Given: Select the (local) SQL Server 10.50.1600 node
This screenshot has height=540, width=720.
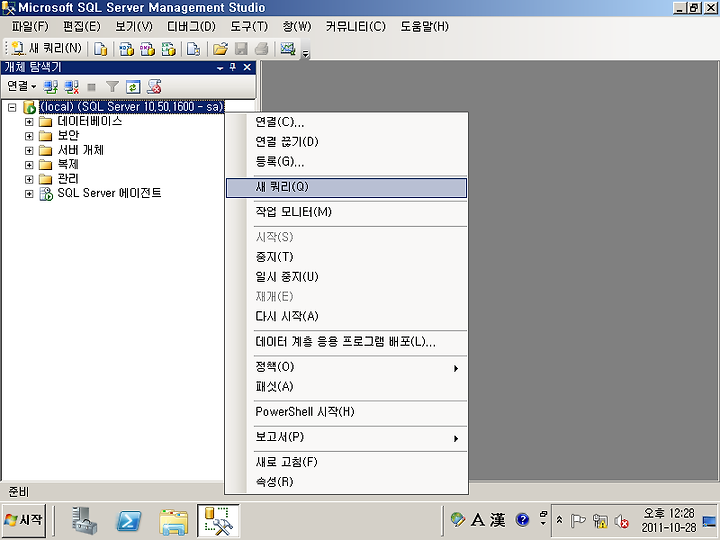Looking at the screenshot, I should tap(131, 107).
